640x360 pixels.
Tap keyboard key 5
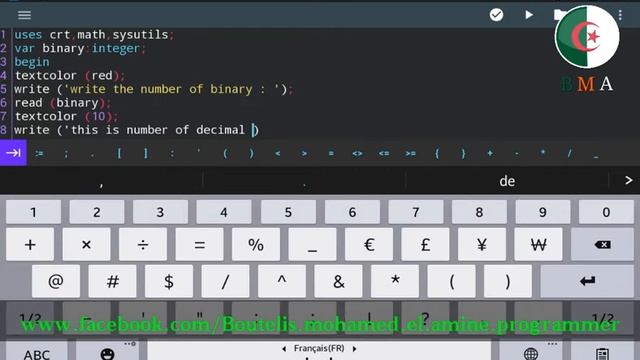pos(288,212)
